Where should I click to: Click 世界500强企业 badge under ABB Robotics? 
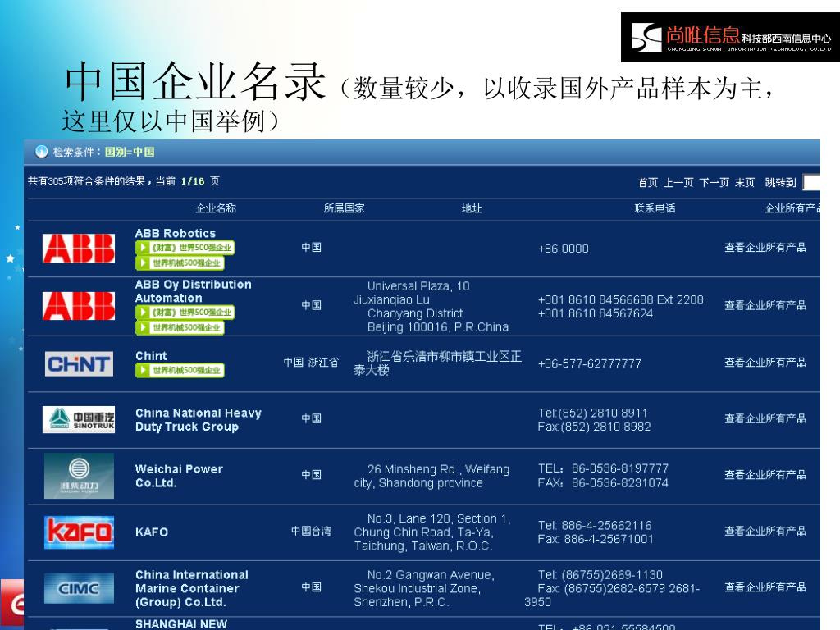pyautogui.click(x=185, y=248)
